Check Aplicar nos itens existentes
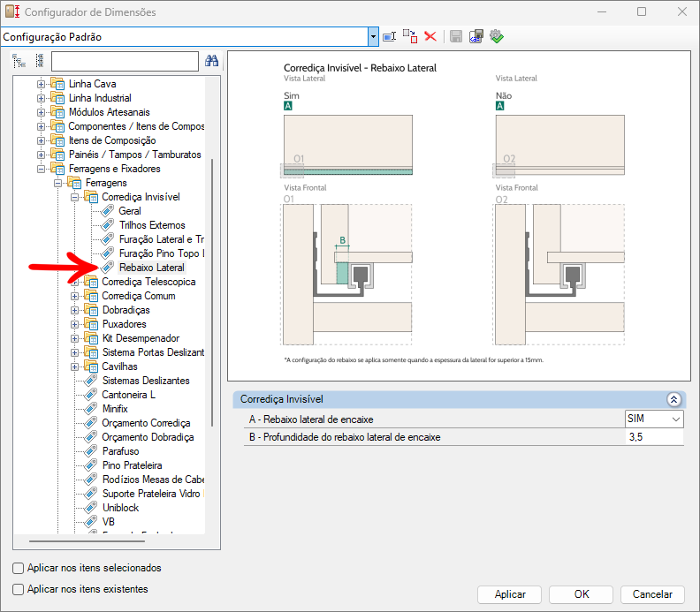The width and height of the screenshot is (700, 612). pyautogui.click(x=19, y=589)
